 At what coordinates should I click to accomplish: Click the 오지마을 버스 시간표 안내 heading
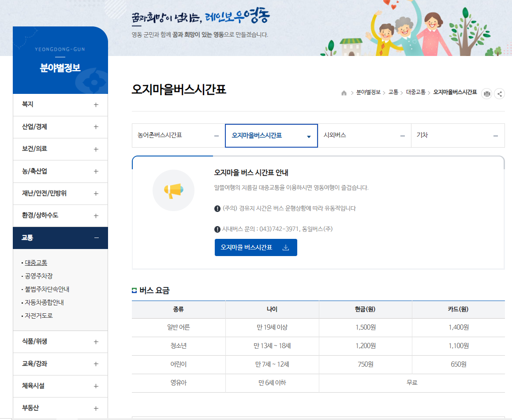click(x=251, y=173)
